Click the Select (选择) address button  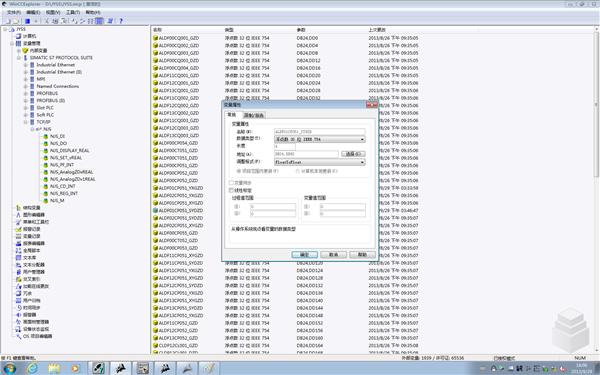[x=353, y=154]
